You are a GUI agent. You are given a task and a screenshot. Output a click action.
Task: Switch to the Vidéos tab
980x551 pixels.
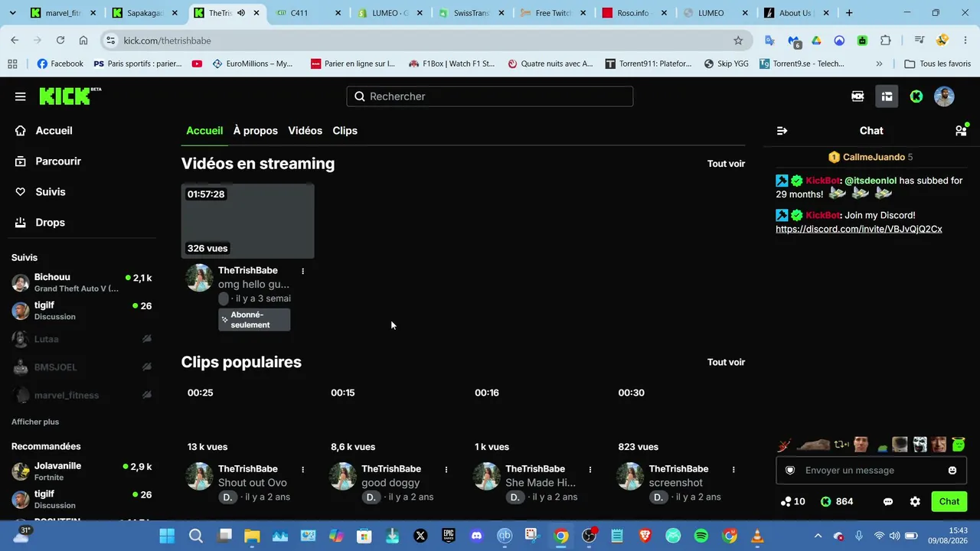click(x=305, y=131)
